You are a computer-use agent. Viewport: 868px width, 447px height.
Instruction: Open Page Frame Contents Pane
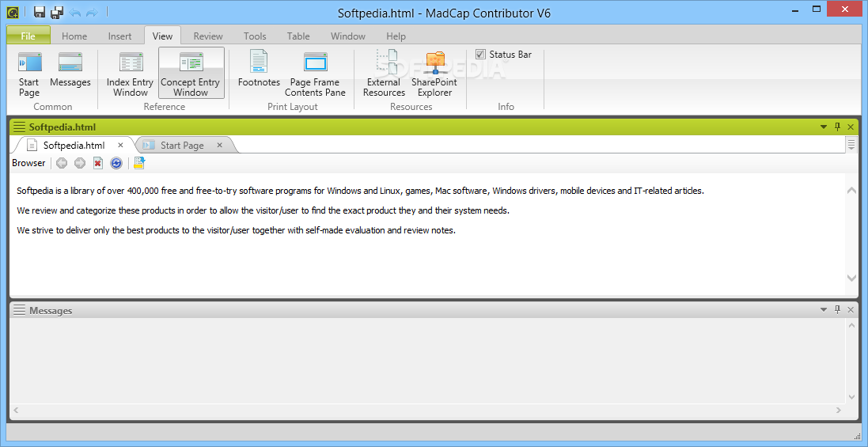click(x=316, y=74)
